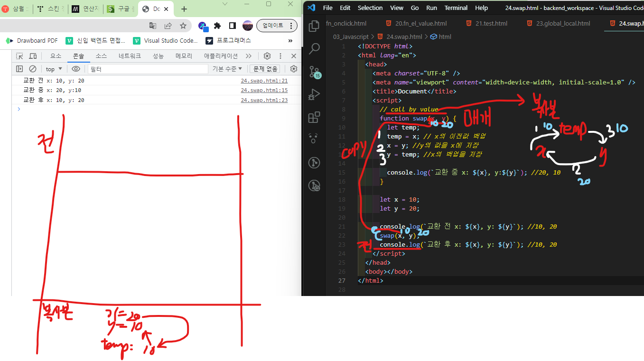Click the 업데이트 update button
This screenshot has width=644, height=361.
[272, 26]
